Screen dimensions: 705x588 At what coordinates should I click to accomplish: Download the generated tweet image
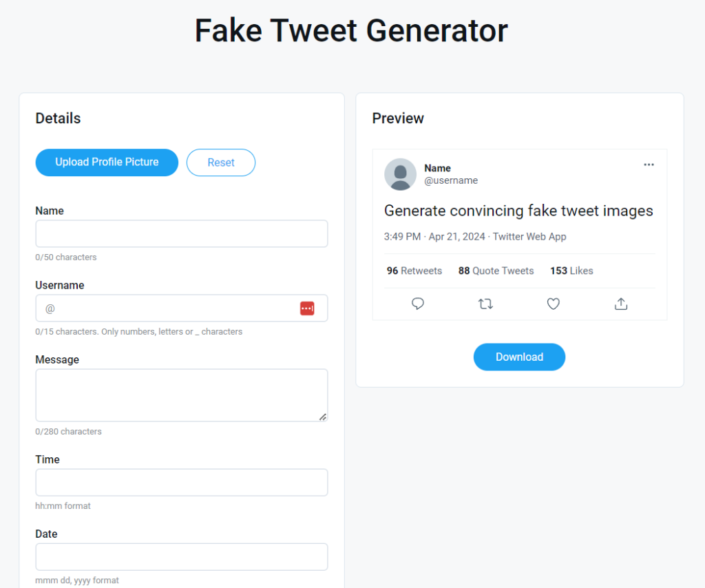click(519, 357)
